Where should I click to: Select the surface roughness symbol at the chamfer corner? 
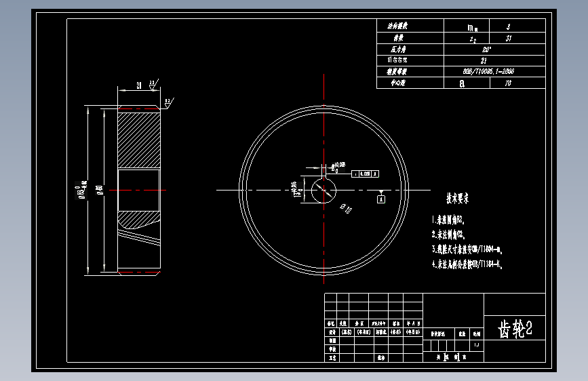[169, 103]
